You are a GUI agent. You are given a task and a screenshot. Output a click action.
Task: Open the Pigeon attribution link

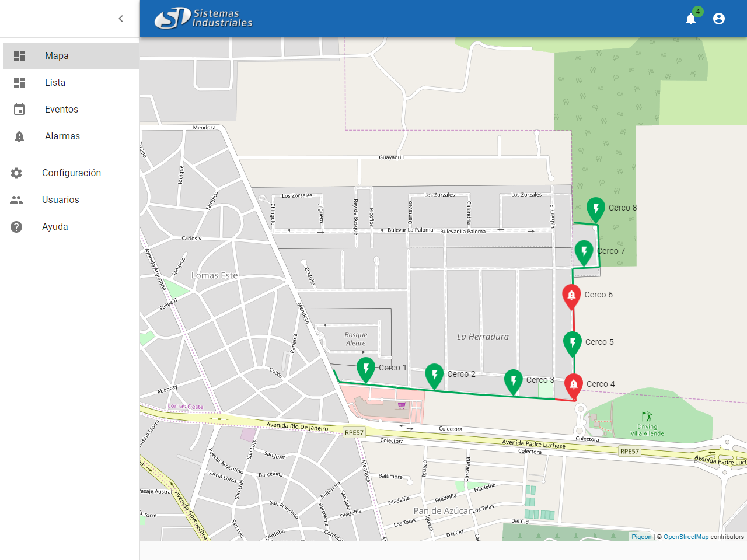pyautogui.click(x=641, y=537)
